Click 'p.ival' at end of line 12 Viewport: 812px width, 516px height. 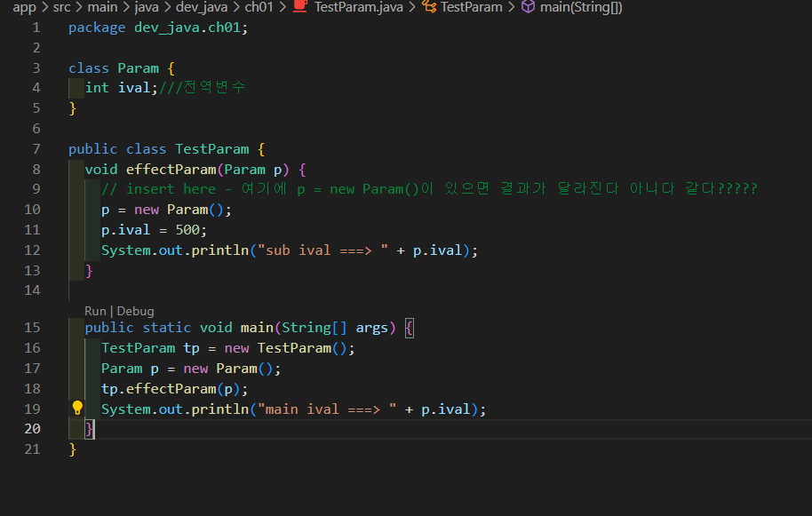tap(438, 250)
